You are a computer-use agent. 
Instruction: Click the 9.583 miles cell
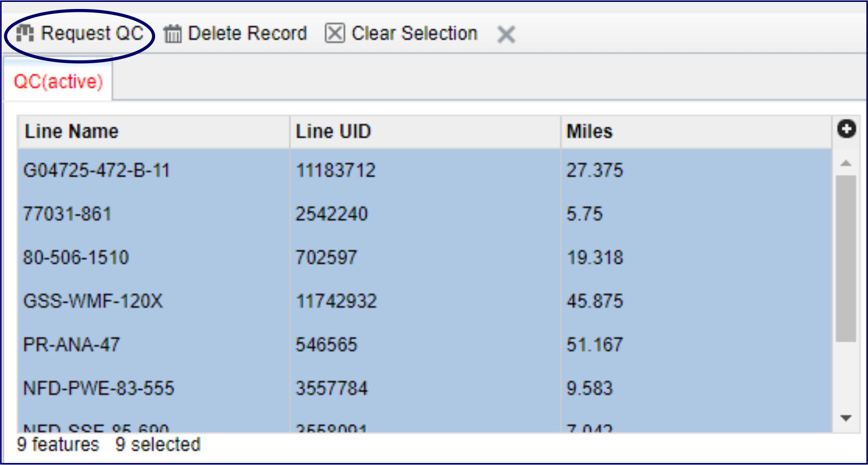click(x=589, y=388)
